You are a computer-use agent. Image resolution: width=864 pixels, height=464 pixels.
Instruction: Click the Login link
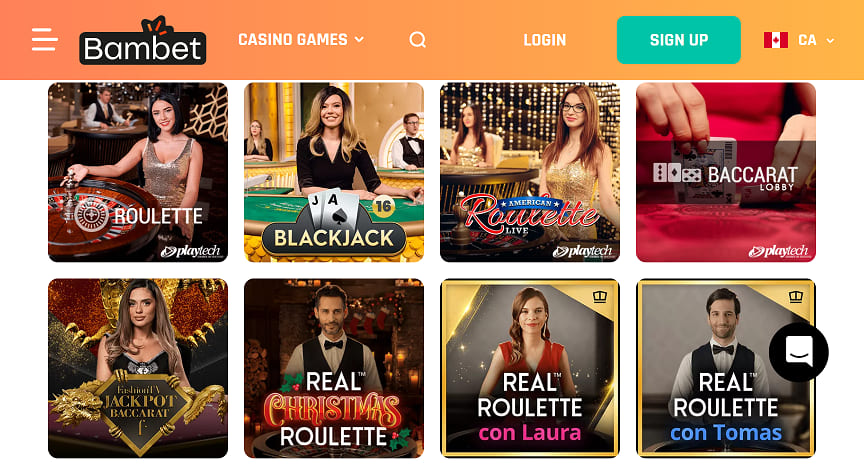coord(544,40)
